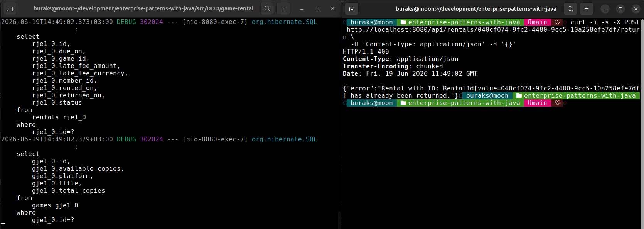Click 'gje1_0.id=?' where clause
This screenshot has width=644, height=229.
pos(53,220)
